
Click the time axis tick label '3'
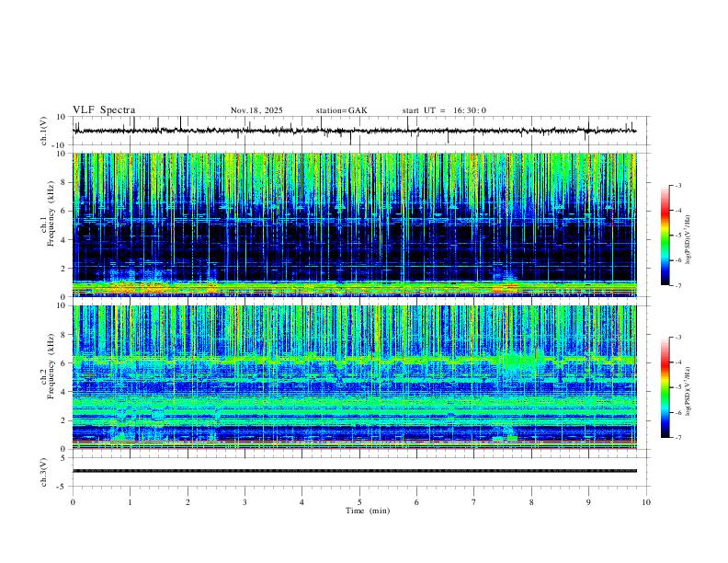point(245,502)
